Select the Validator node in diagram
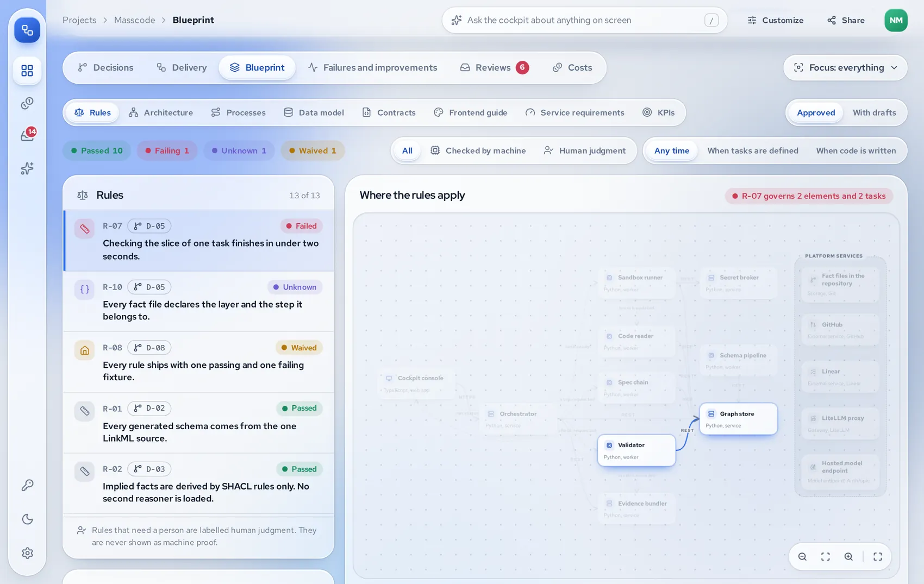 (x=636, y=450)
